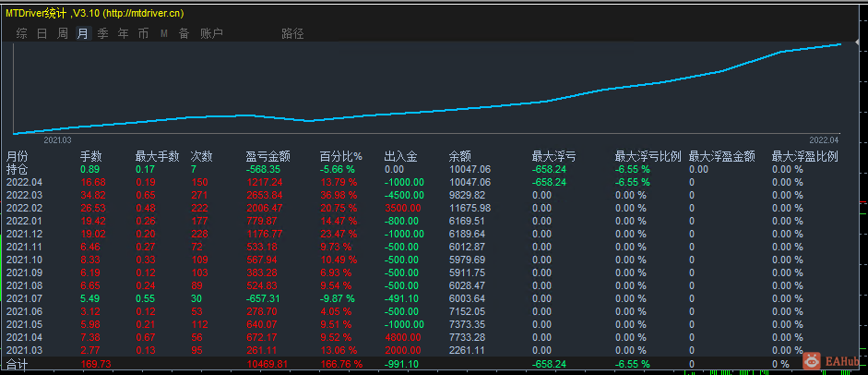
Task: Click the 最大浮盈比例 column header
Action: (805, 157)
